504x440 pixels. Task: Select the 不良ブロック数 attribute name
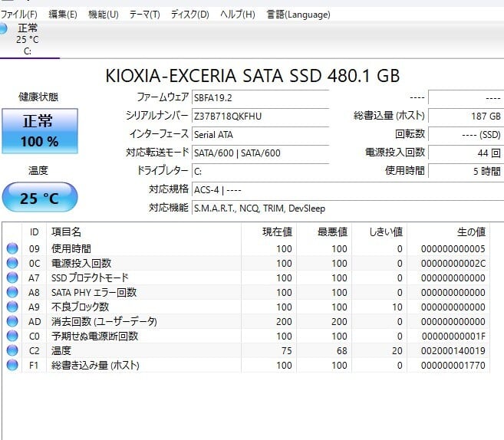[x=80, y=307]
